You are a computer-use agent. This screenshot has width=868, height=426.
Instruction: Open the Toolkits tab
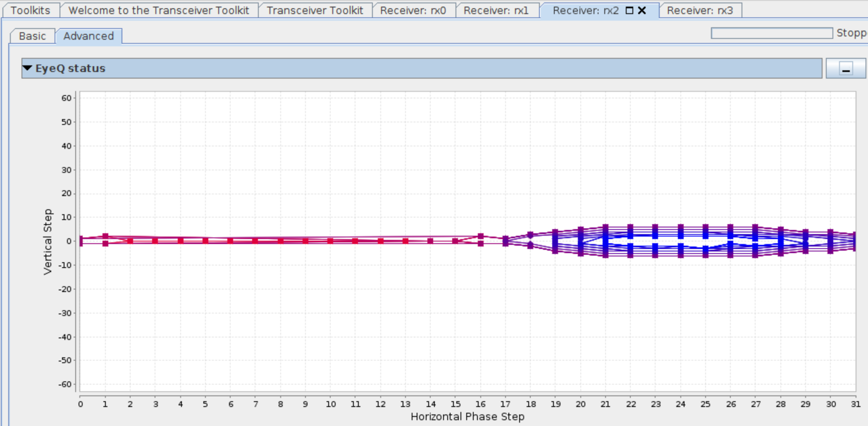(x=30, y=10)
